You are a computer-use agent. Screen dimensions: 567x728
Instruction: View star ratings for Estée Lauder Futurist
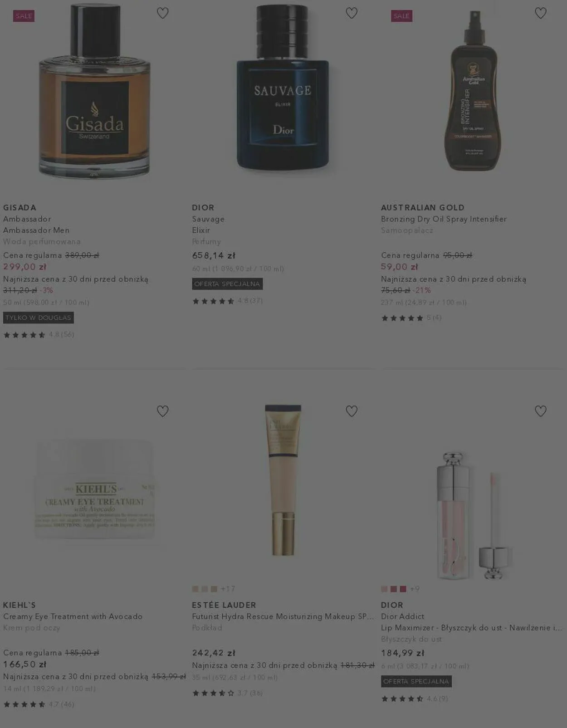tap(227, 693)
